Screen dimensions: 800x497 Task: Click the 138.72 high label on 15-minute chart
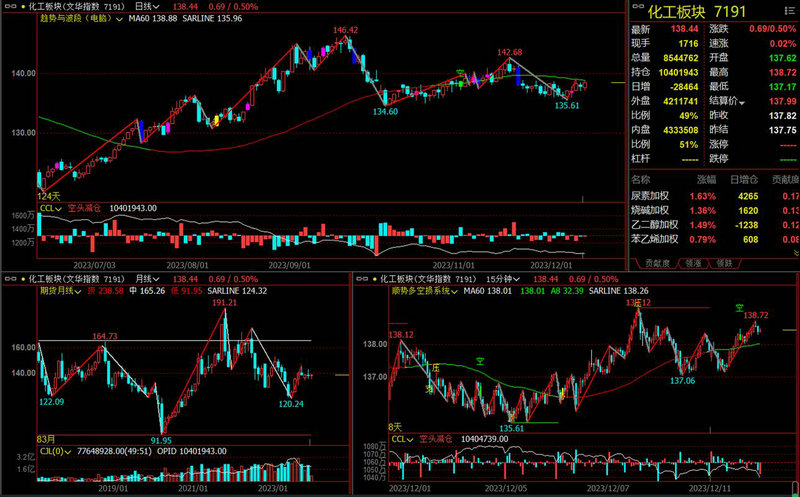pyautogui.click(x=756, y=316)
